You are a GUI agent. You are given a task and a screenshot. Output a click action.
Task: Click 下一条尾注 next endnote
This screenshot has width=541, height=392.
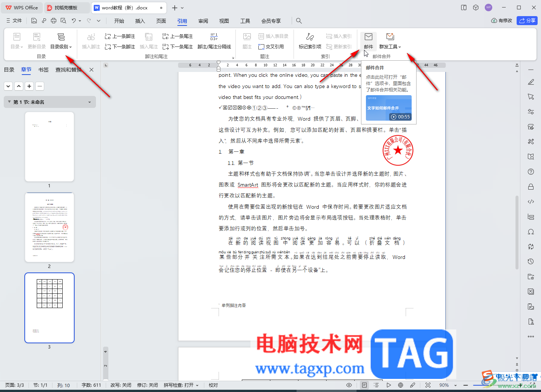tap(178, 47)
